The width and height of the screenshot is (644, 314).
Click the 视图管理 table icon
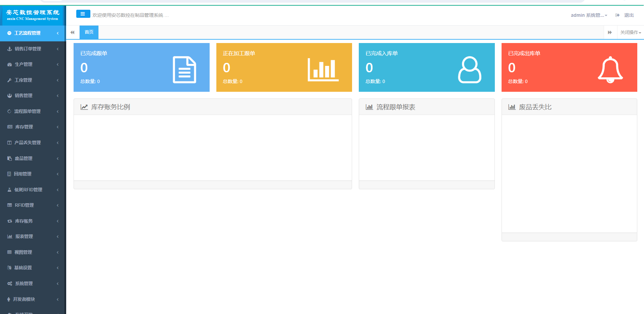[x=9, y=252]
